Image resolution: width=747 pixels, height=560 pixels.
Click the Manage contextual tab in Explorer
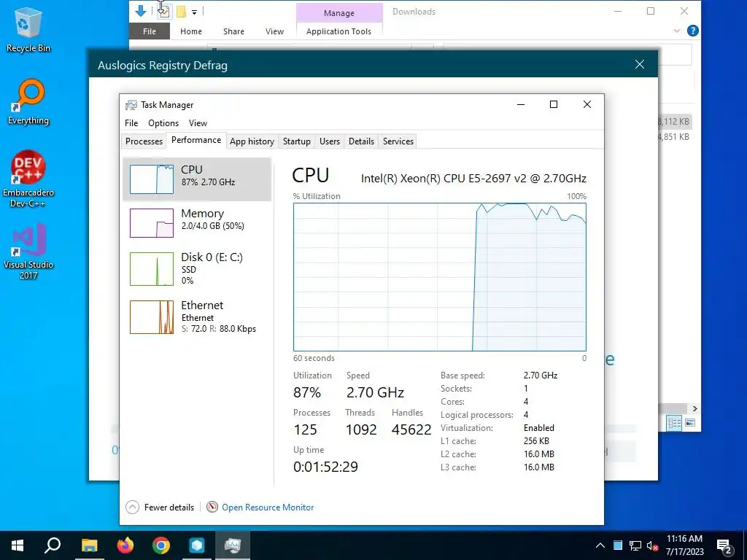coord(338,13)
